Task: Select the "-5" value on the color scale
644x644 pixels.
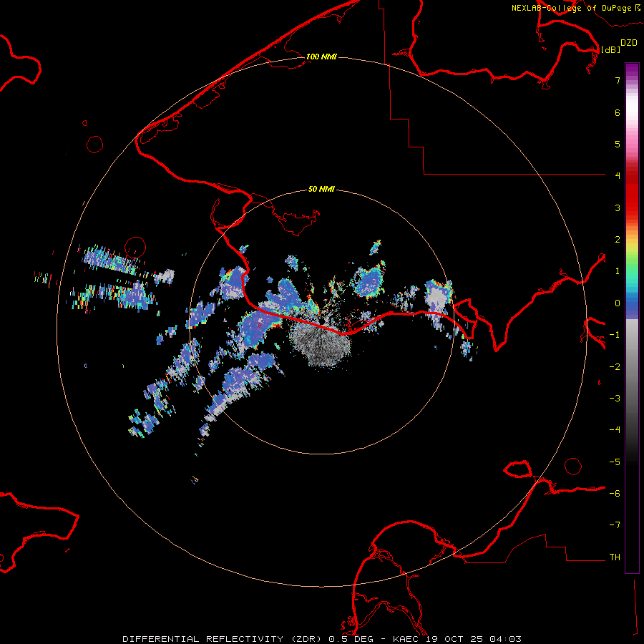Action: pyautogui.click(x=615, y=462)
